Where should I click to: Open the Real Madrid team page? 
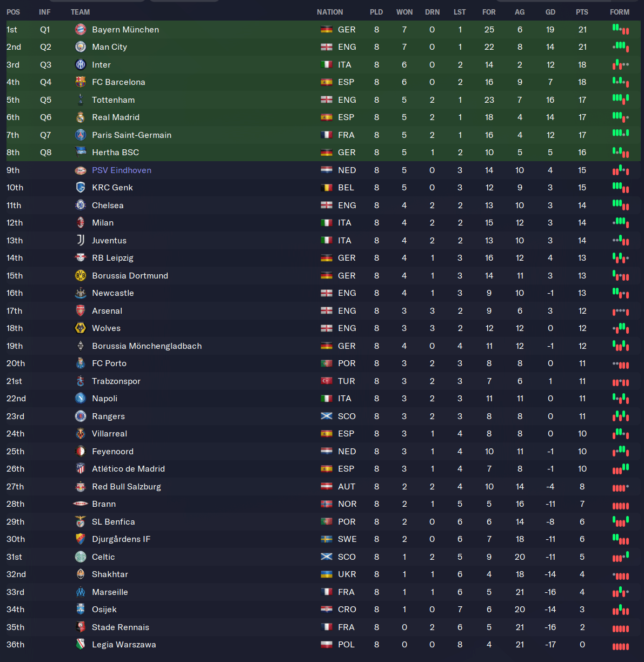[x=116, y=117]
